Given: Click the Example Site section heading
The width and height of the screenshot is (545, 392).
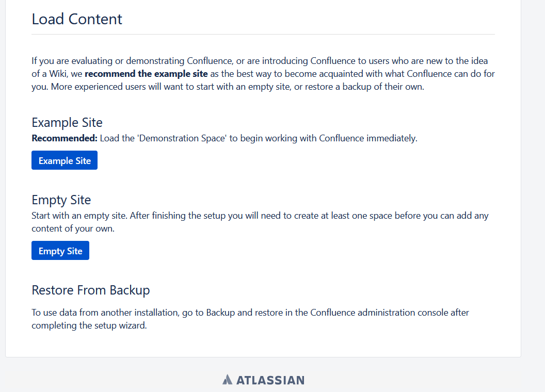Looking at the screenshot, I should pyautogui.click(x=67, y=122).
